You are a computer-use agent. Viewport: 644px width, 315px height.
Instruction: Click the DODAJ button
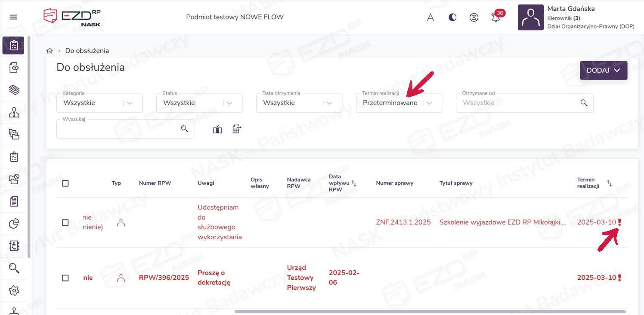[x=603, y=70]
